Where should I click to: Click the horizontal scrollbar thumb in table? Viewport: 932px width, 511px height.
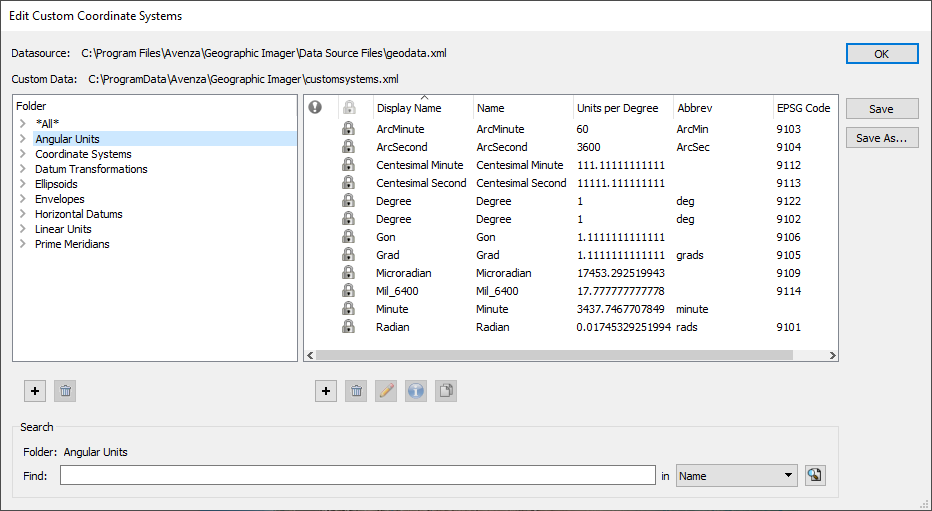(554, 355)
